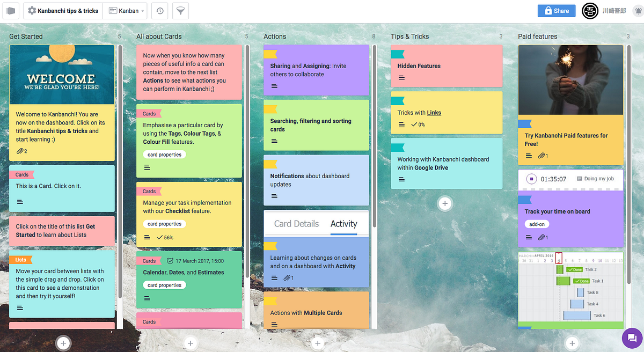Add a card to All about Cards list
The height and width of the screenshot is (352, 644).
click(x=190, y=343)
